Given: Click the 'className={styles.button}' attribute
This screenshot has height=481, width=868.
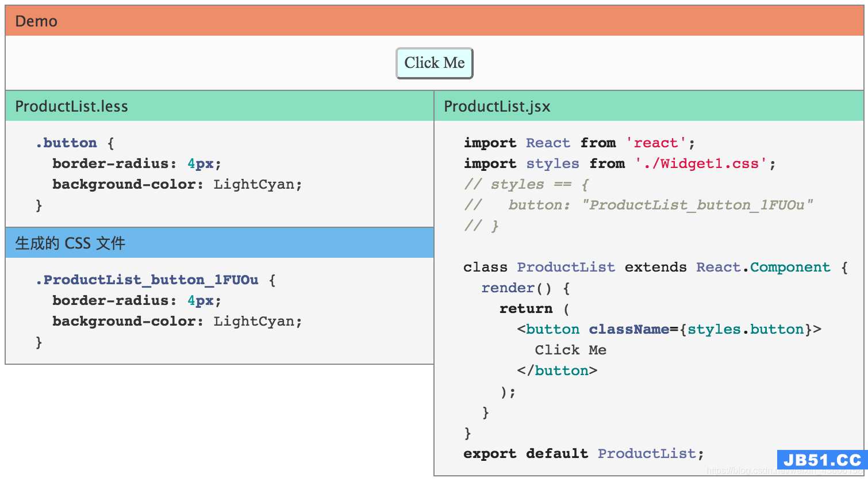Looking at the screenshot, I should click(701, 329).
